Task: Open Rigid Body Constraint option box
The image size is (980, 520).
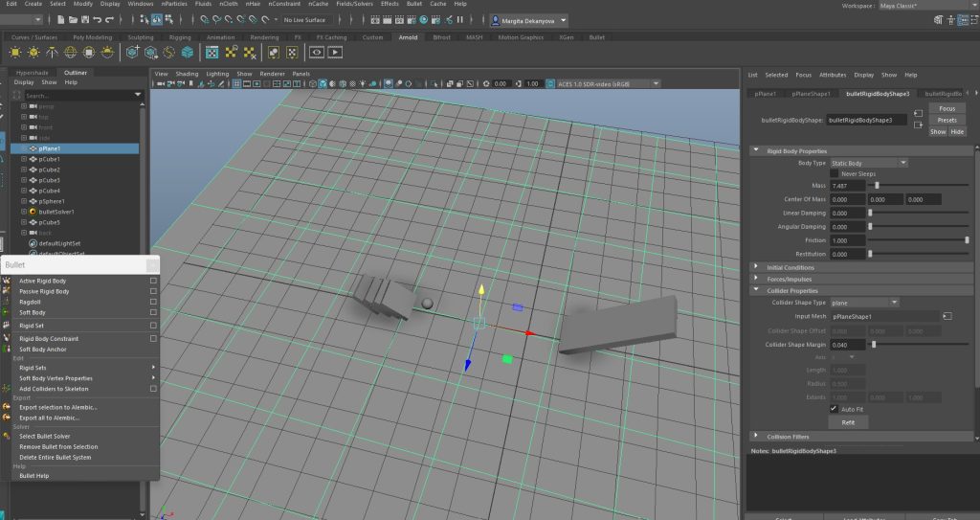Action: point(153,339)
